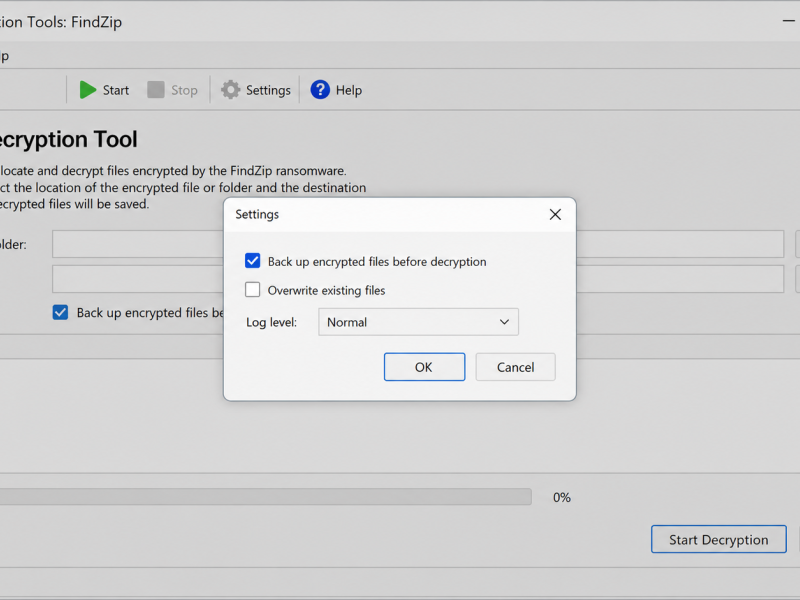Click the blue Help question mark icon
Screen dimensions: 800x600
click(x=320, y=90)
